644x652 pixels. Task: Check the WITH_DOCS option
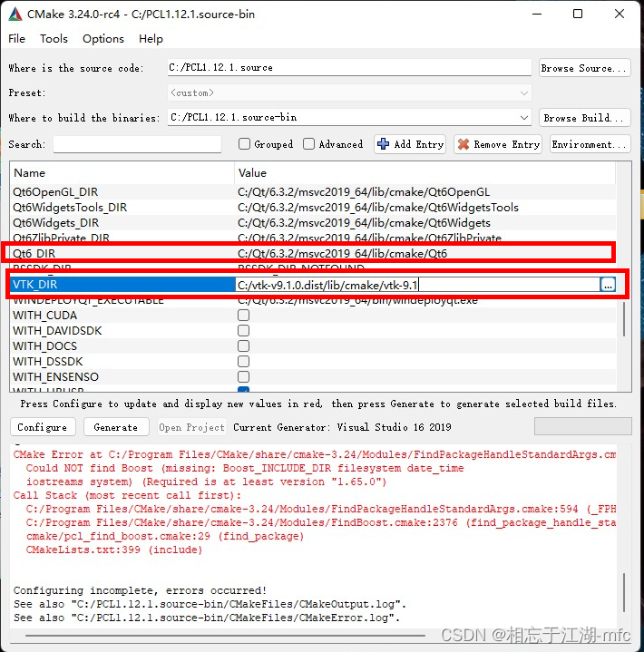[243, 346]
